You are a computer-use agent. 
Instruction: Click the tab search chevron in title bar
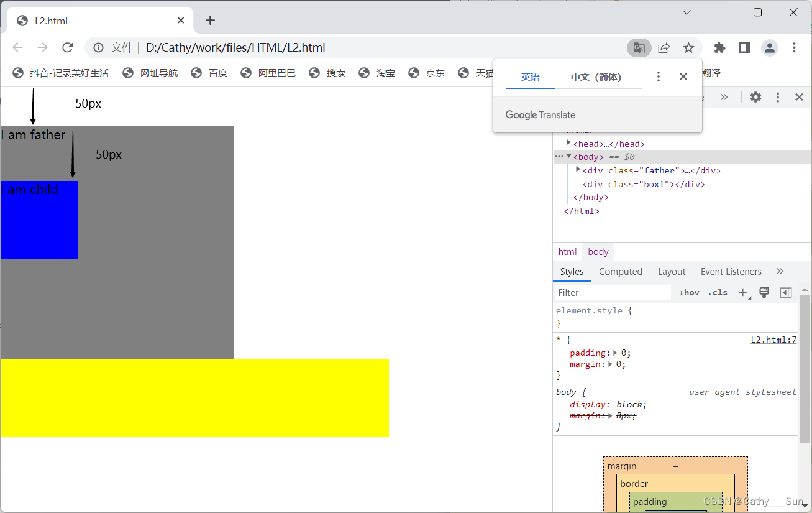point(687,12)
